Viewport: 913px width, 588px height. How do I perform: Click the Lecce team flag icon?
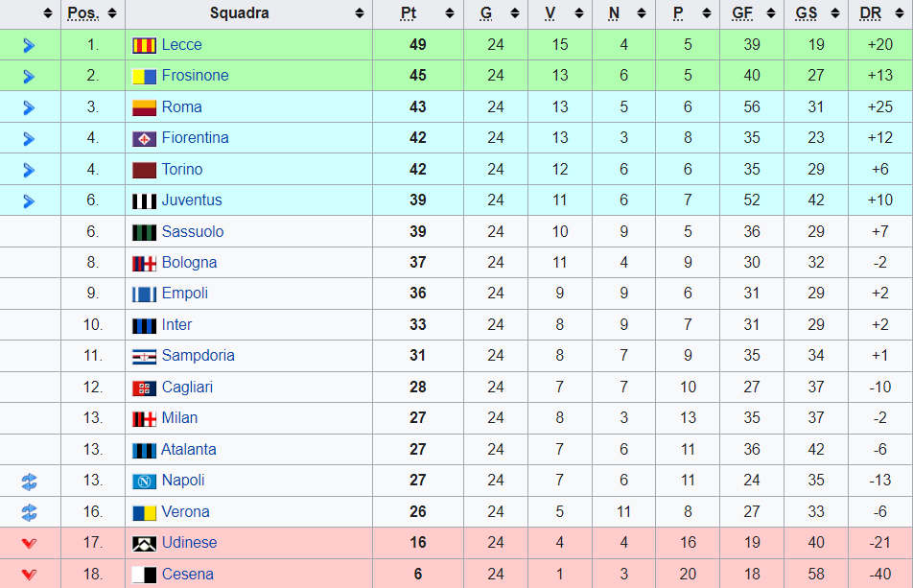(144, 45)
